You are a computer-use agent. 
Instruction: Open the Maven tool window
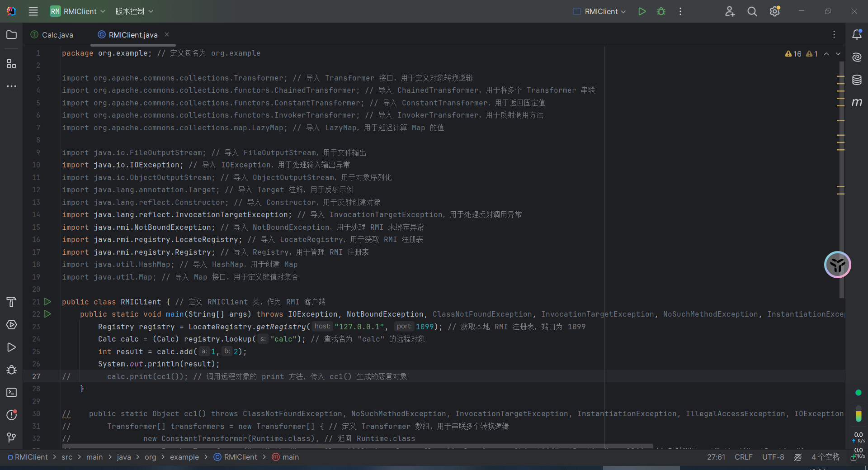(857, 103)
